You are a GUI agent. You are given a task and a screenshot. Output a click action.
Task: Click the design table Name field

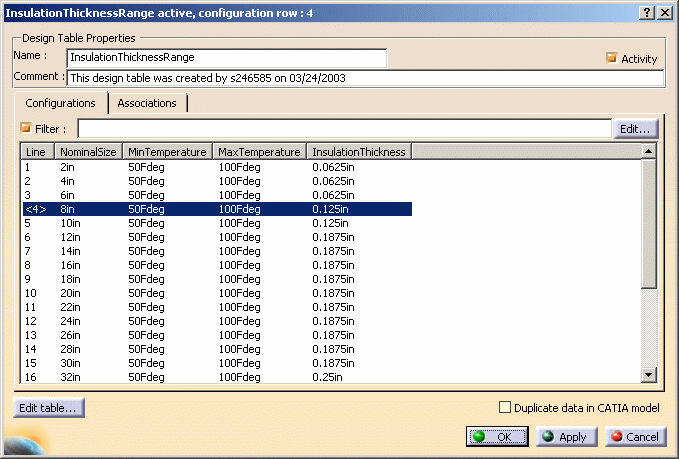[227, 58]
